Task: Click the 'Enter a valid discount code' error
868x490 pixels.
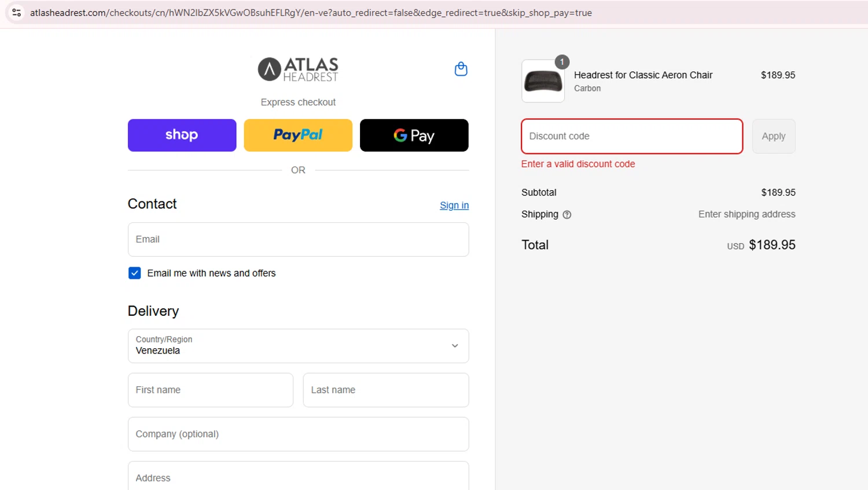Action: coord(578,164)
